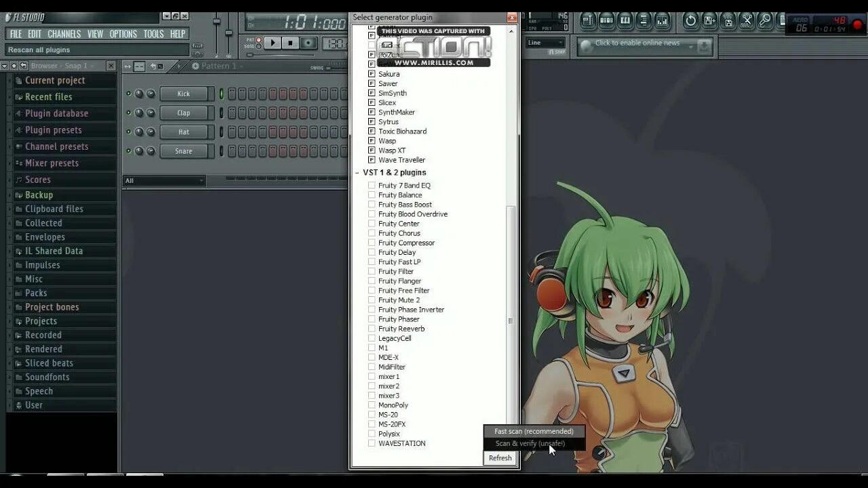Click the Kick channel button

tap(184, 94)
